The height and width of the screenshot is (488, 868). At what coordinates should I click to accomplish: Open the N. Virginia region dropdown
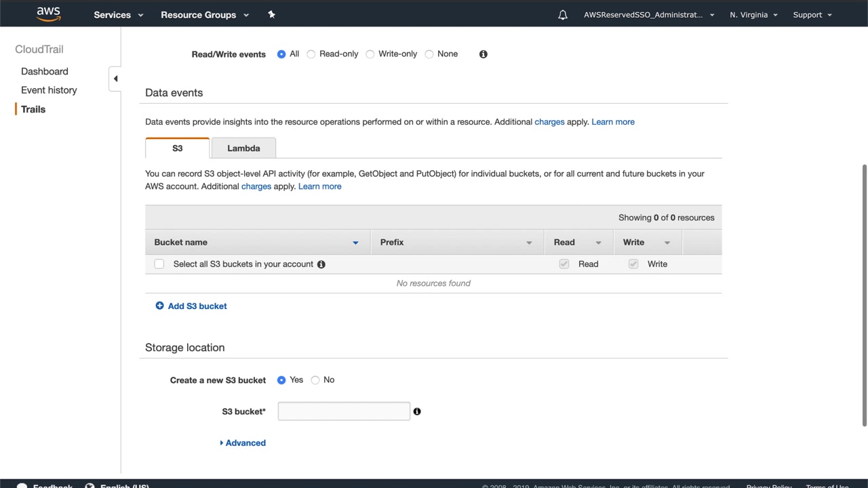(x=753, y=15)
